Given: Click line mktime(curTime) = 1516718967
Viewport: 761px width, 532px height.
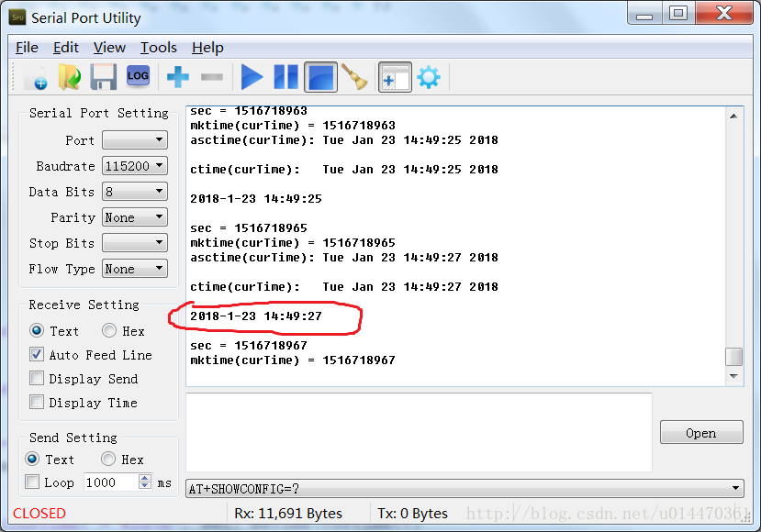Looking at the screenshot, I should tap(293, 360).
